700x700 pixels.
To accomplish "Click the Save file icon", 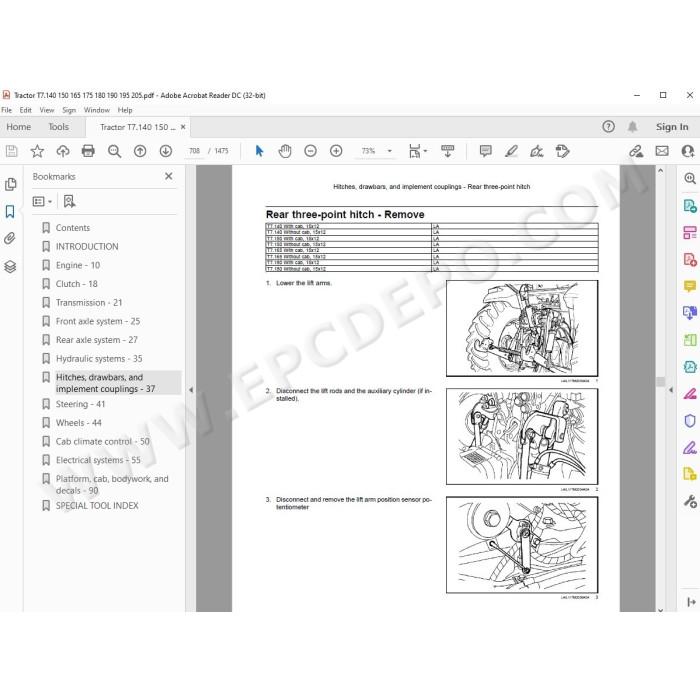I will point(12,151).
